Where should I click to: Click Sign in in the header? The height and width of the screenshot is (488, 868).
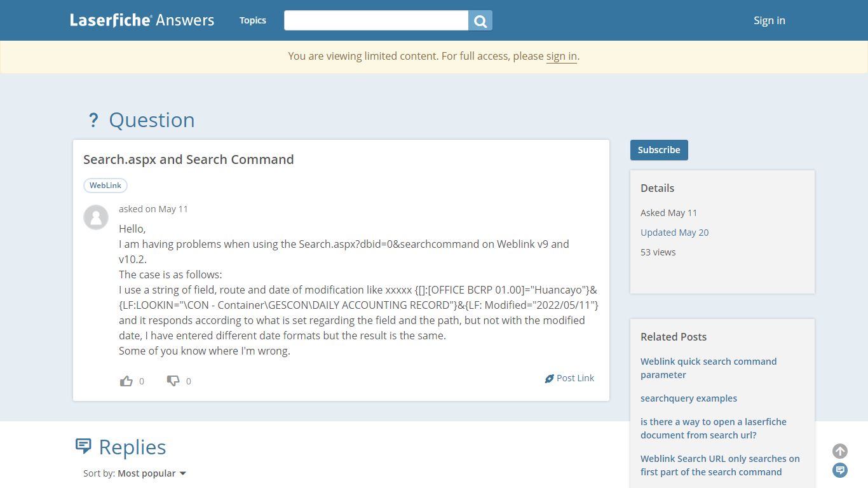pyautogui.click(x=770, y=20)
